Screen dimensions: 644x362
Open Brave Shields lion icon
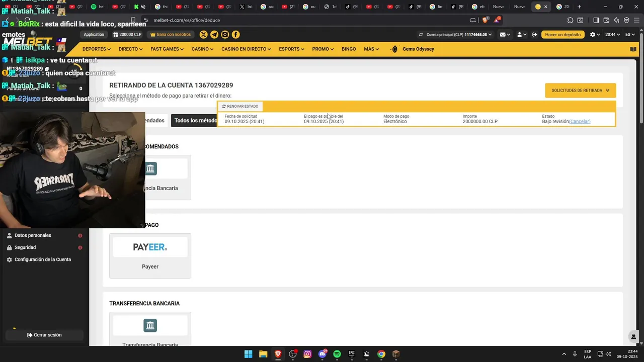[x=486, y=20]
